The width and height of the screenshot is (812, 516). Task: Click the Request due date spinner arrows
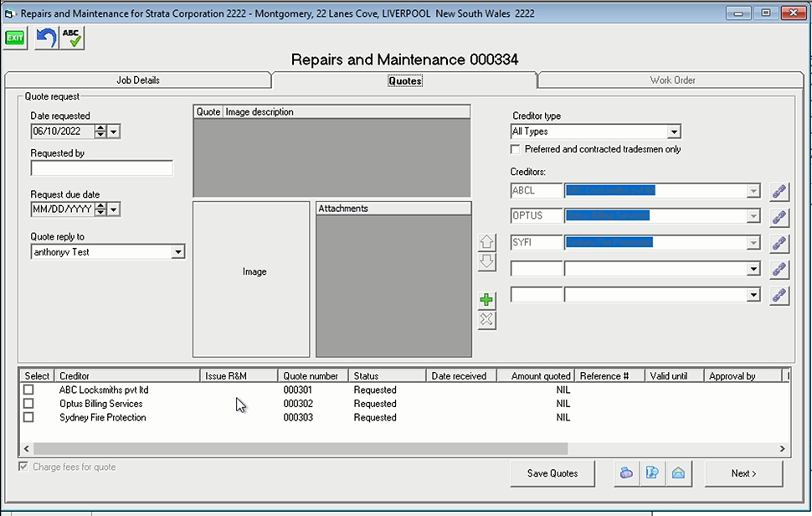click(100, 209)
